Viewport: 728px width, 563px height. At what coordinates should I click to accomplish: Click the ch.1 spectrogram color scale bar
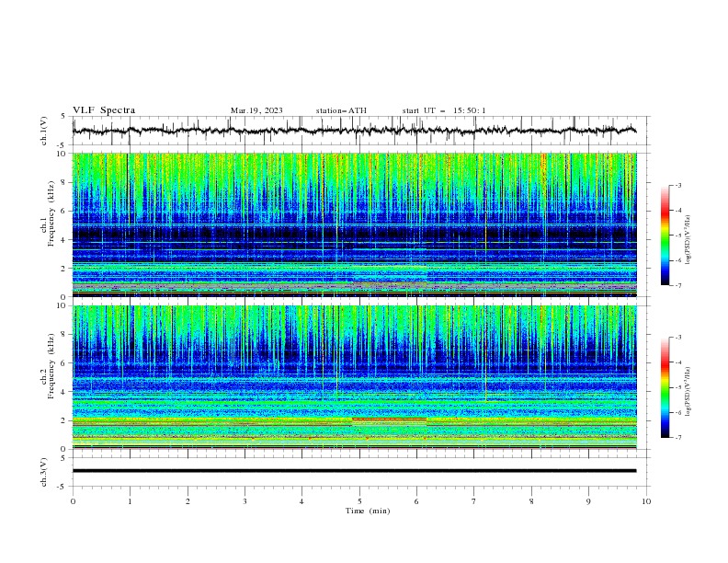[665, 236]
